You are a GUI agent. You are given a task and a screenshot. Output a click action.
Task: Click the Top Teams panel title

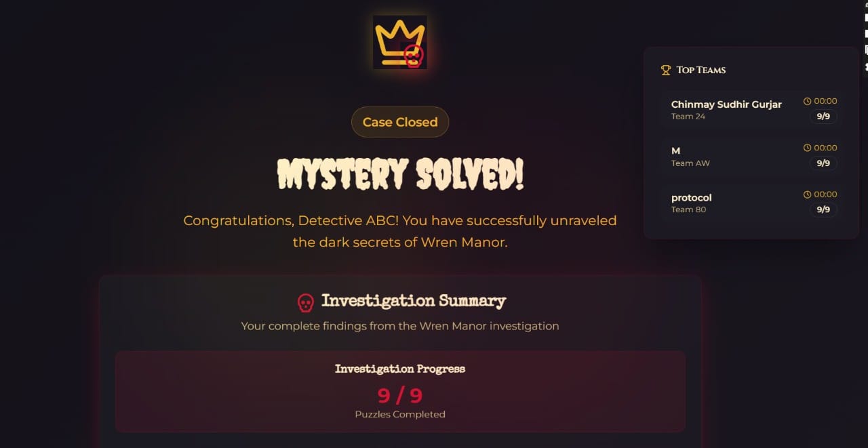[701, 70]
